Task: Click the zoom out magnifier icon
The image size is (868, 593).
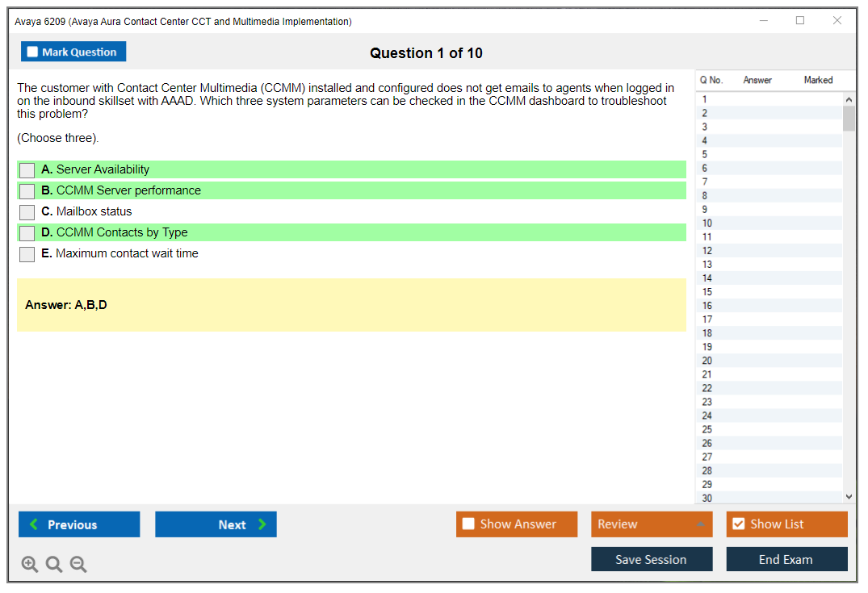Action: pos(78,565)
